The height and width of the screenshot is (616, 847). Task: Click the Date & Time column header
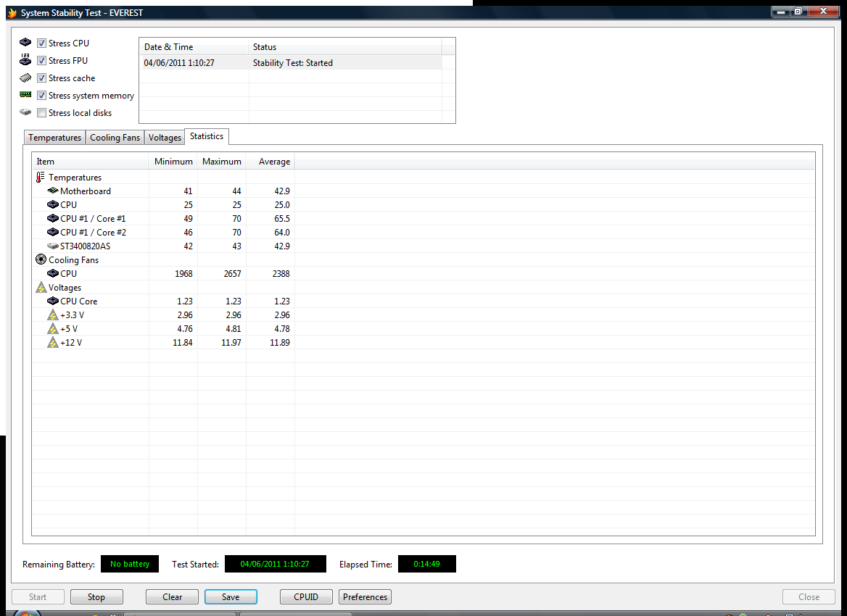coord(194,47)
